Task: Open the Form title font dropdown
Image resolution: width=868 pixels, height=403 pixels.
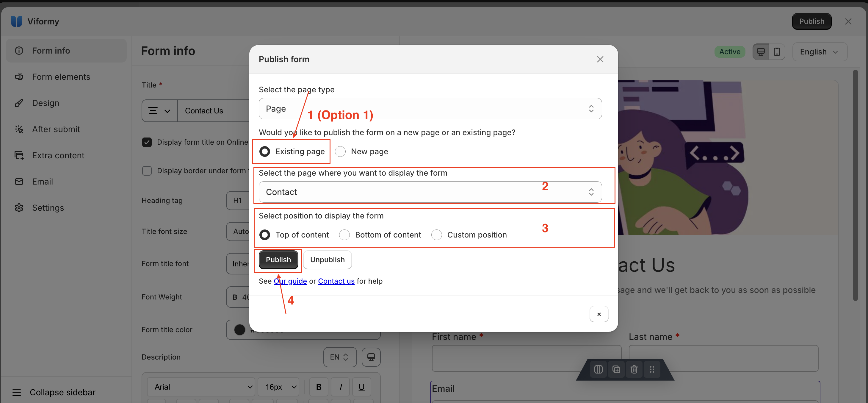Action: [x=238, y=264]
